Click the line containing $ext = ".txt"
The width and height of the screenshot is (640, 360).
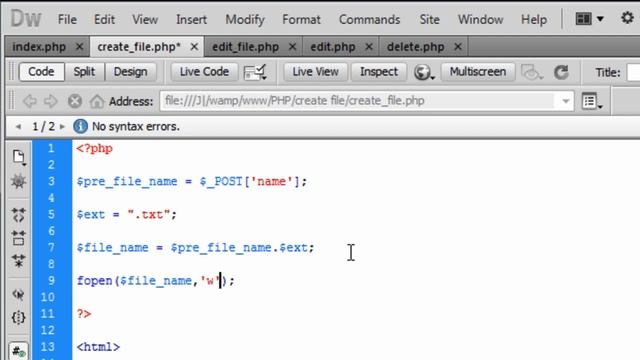click(127, 215)
